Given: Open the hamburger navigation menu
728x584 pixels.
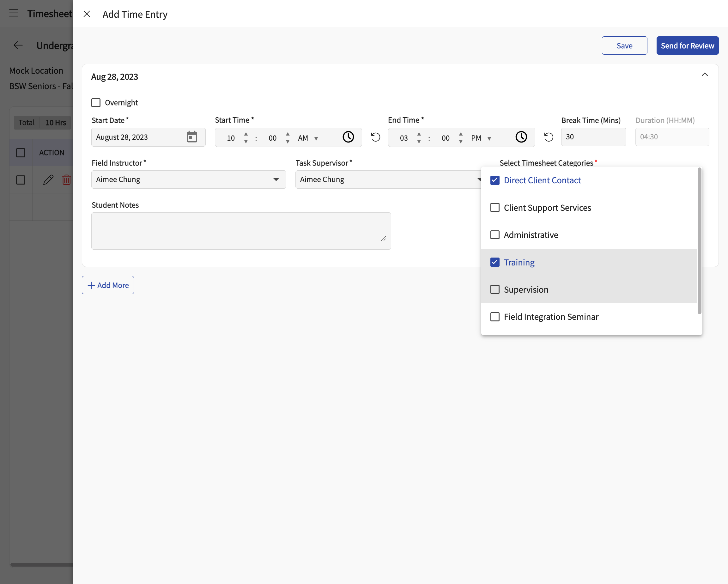Looking at the screenshot, I should 14,14.
